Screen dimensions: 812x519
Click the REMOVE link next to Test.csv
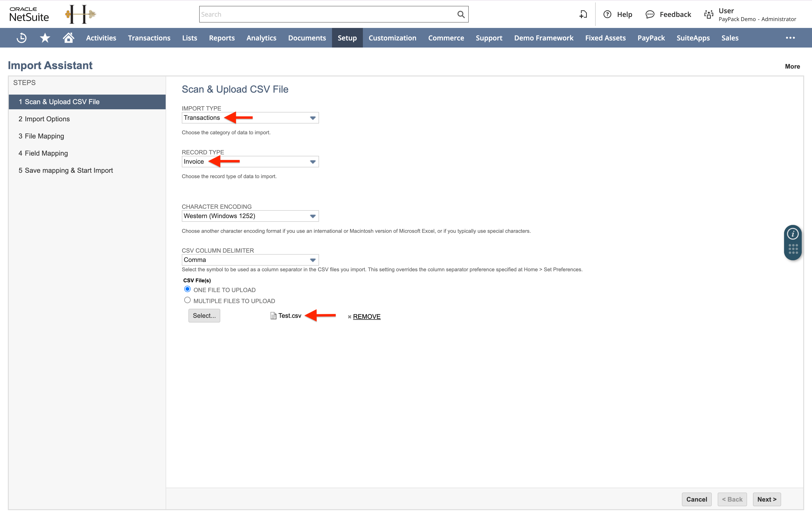click(x=366, y=316)
